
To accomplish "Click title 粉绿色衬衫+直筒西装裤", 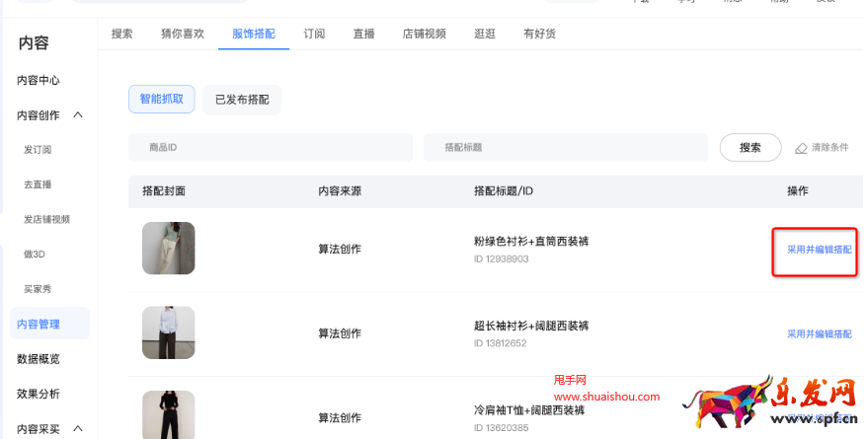I will click(531, 241).
